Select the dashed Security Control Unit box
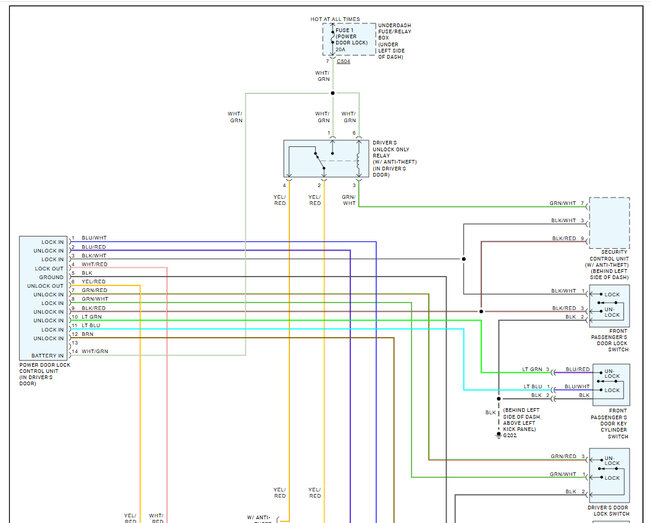Screen dimensions: 650x523 click(609, 223)
